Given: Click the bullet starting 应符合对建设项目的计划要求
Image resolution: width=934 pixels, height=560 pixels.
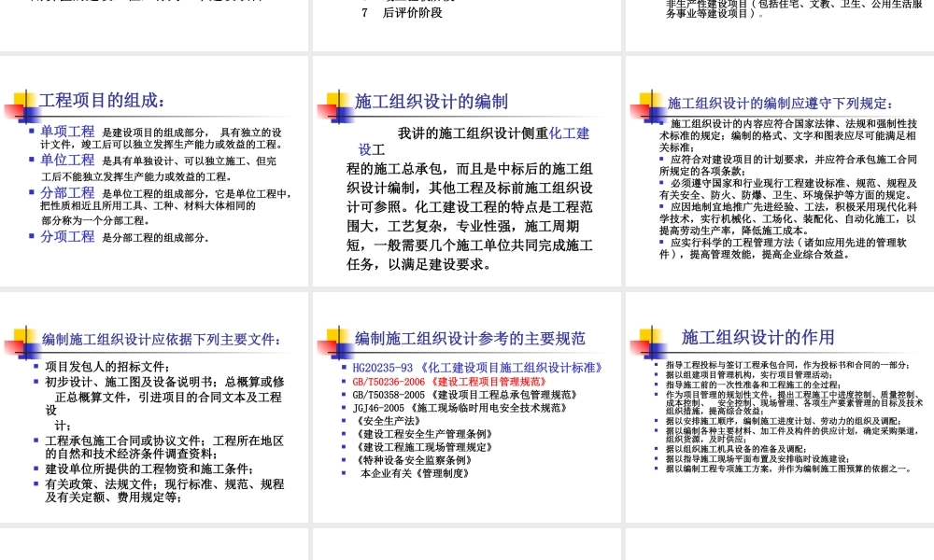Looking at the screenshot, I should pyautogui.click(x=787, y=165).
